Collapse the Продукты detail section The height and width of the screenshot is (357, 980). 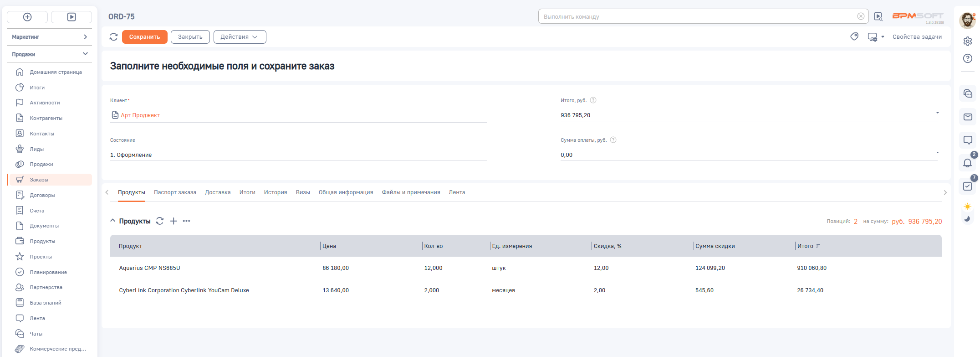point(113,221)
